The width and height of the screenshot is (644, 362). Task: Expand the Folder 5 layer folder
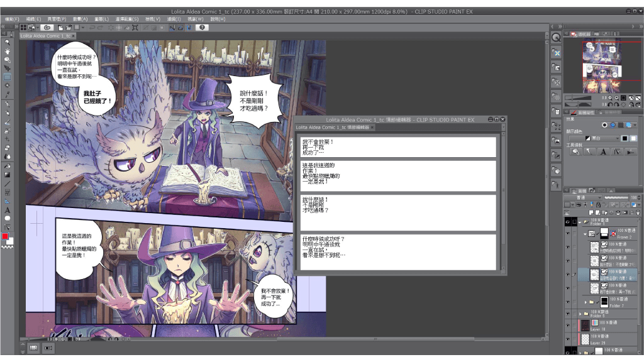pyautogui.click(x=580, y=314)
